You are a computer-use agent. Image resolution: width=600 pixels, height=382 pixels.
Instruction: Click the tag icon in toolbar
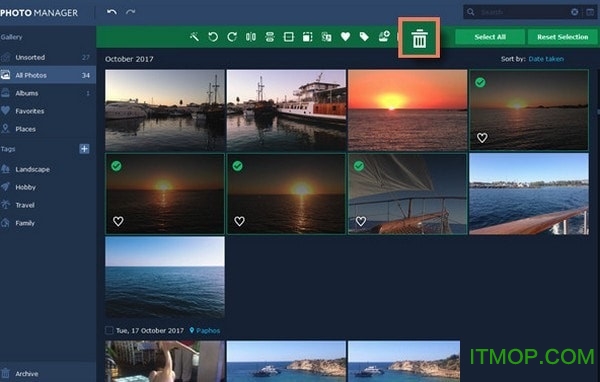364,37
